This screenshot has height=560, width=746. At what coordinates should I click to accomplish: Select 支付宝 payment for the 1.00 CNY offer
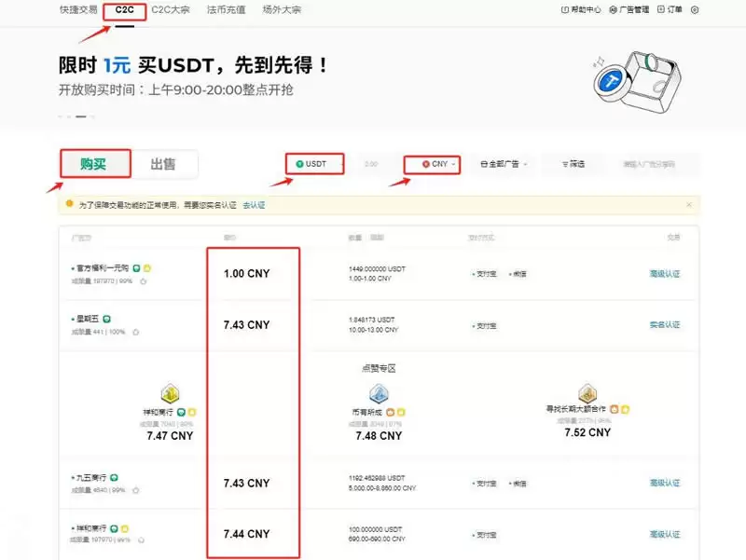[488, 274]
